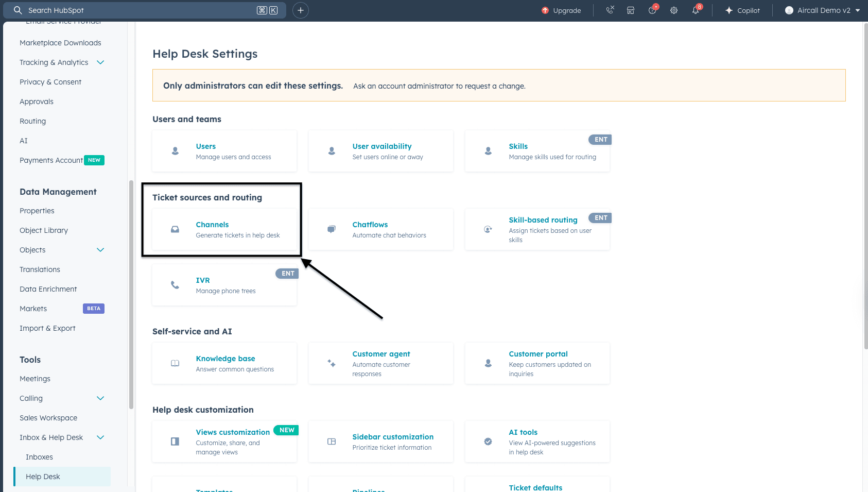Select Help Desk in the sidebar

click(43, 477)
